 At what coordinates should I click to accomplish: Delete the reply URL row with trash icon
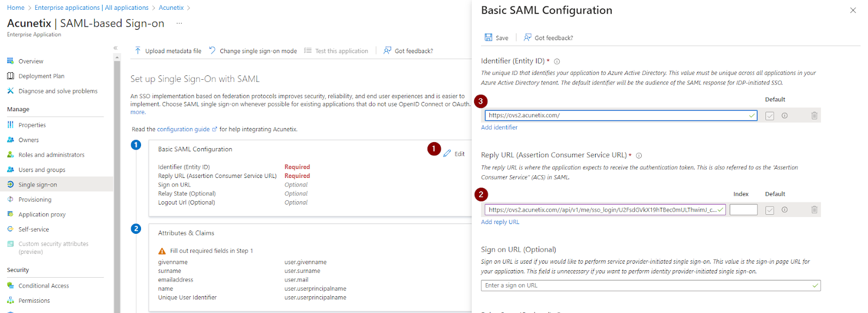(x=814, y=210)
